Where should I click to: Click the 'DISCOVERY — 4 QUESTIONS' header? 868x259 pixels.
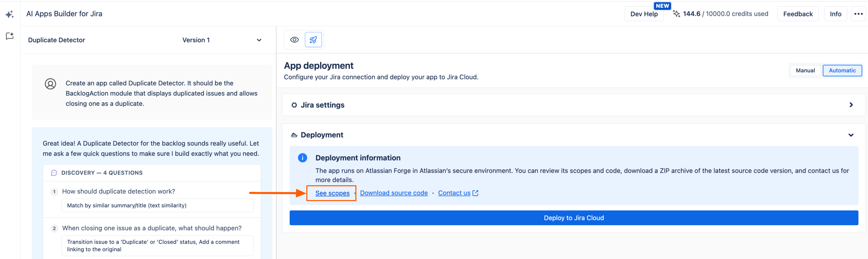click(x=102, y=173)
